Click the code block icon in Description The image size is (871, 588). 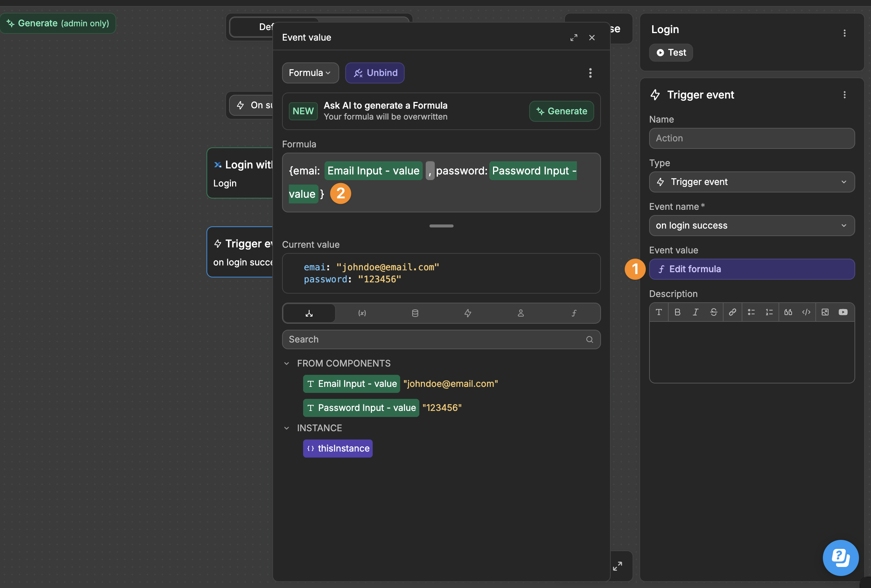pyautogui.click(x=806, y=312)
